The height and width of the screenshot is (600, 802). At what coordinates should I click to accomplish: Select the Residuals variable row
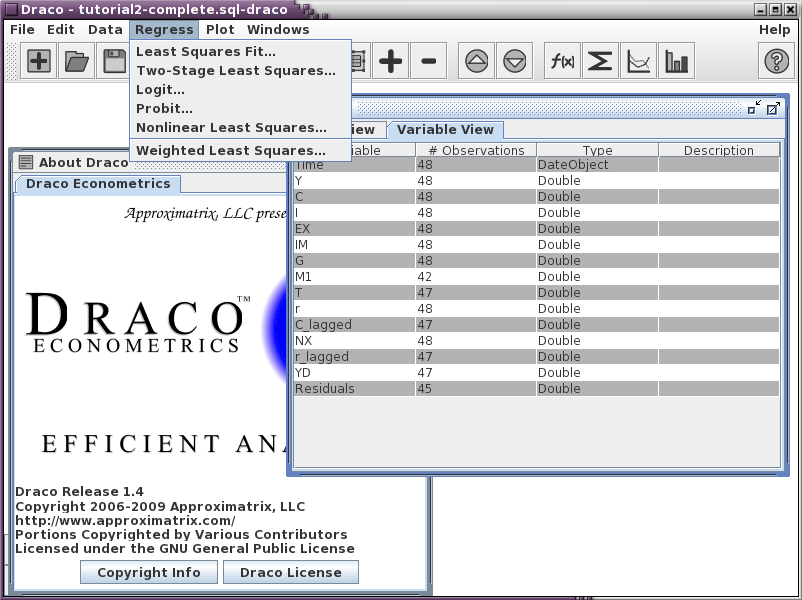tap(354, 389)
